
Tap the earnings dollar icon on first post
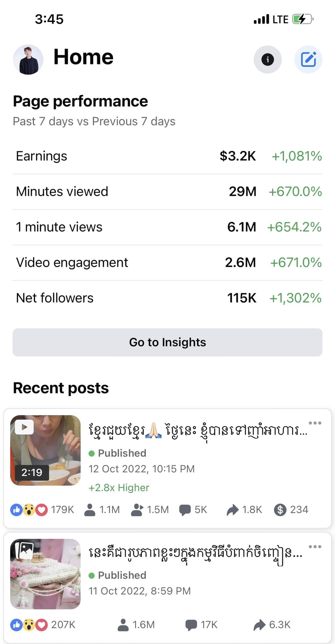pyautogui.click(x=280, y=510)
